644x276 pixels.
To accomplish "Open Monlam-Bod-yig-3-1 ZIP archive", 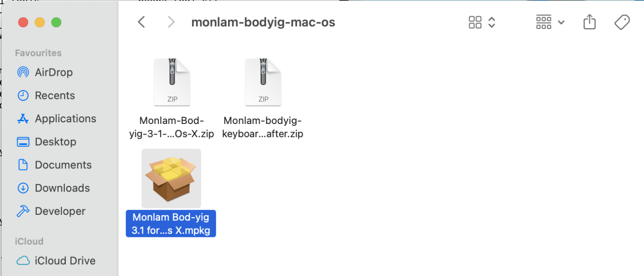I will [172, 81].
